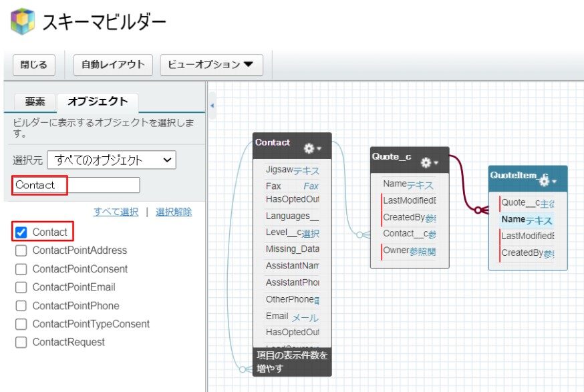The height and width of the screenshot is (392, 584).
Task: Click the Languages__ field in Contact
Action: pos(292,216)
